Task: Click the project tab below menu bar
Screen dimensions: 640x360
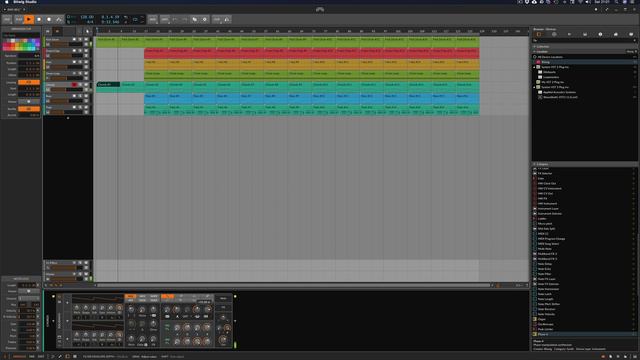Action: click(x=13, y=9)
